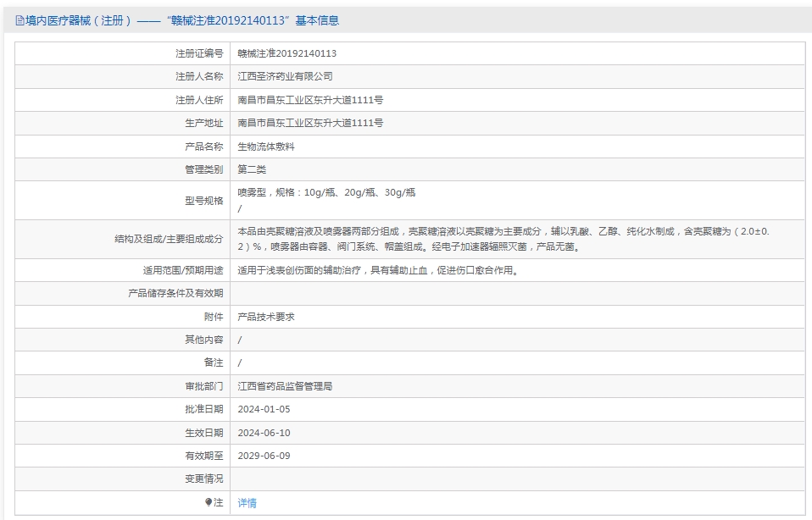The image size is (812, 520).
Task: Click the 注册证编号 label
Action: click(199, 53)
